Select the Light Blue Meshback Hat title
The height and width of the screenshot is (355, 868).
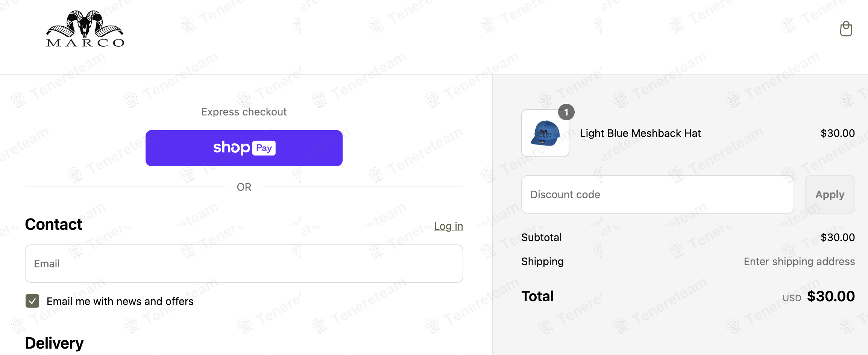[640, 133]
